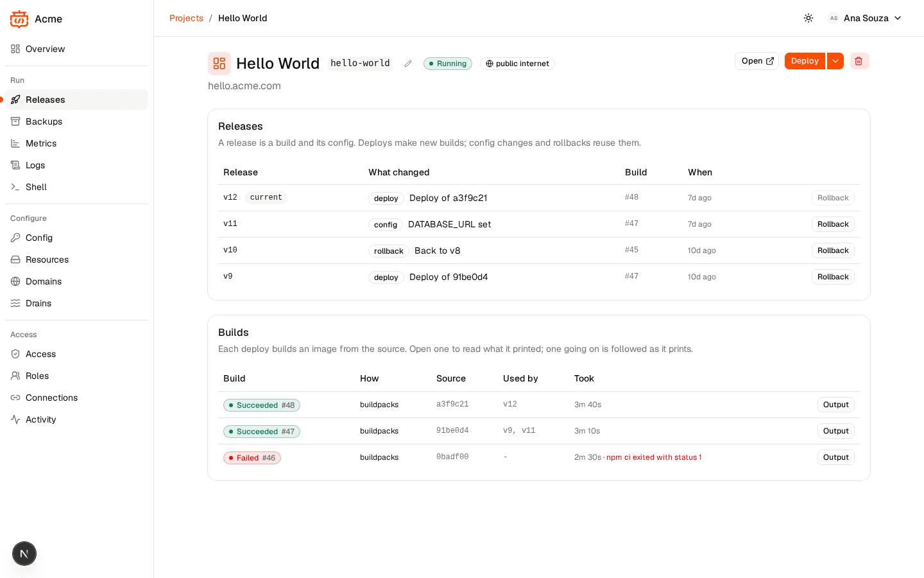Click the Acme logo icon
924x578 pixels.
click(x=19, y=19)
